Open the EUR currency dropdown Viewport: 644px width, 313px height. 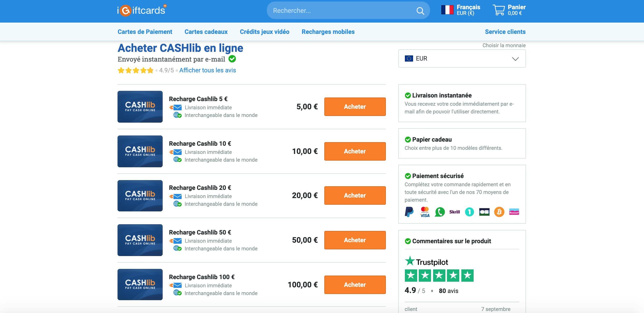[x=462, y=58]
